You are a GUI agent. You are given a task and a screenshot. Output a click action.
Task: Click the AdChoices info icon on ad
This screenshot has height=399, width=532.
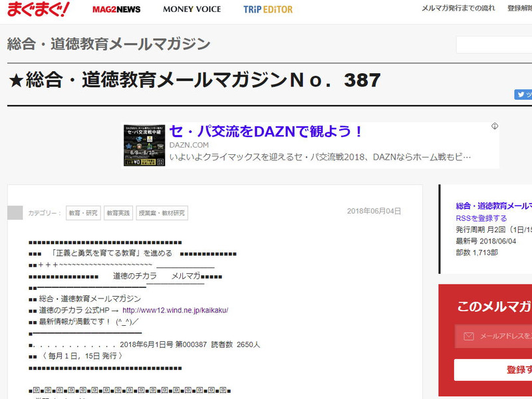[x=495, y=126]
